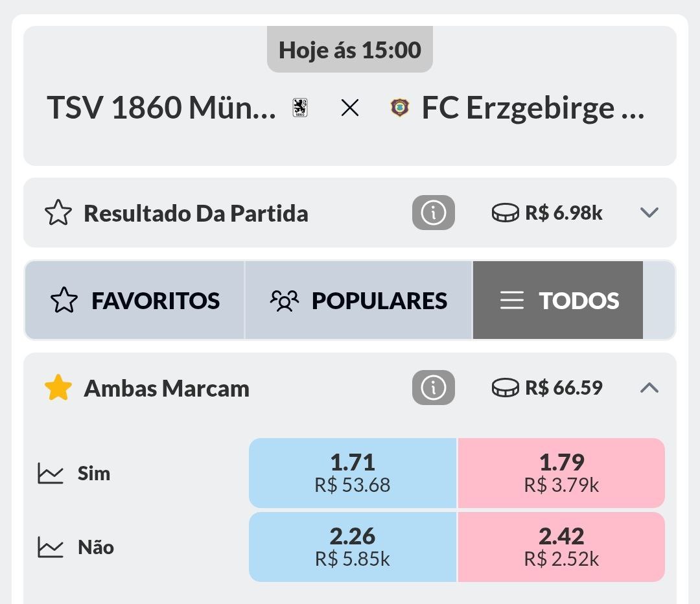Show the price chart for Sim

pos(51,474)
